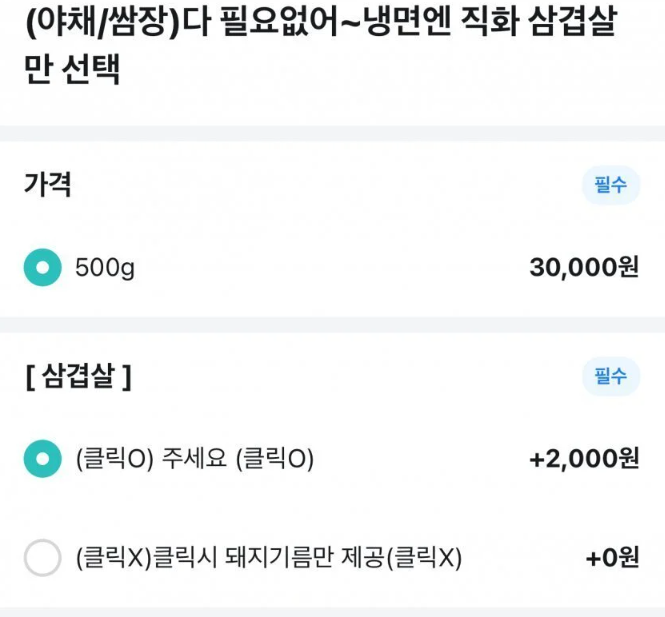Click the 30,000원 price text
This screenshot has height=617, width=665.
(584, 268)
